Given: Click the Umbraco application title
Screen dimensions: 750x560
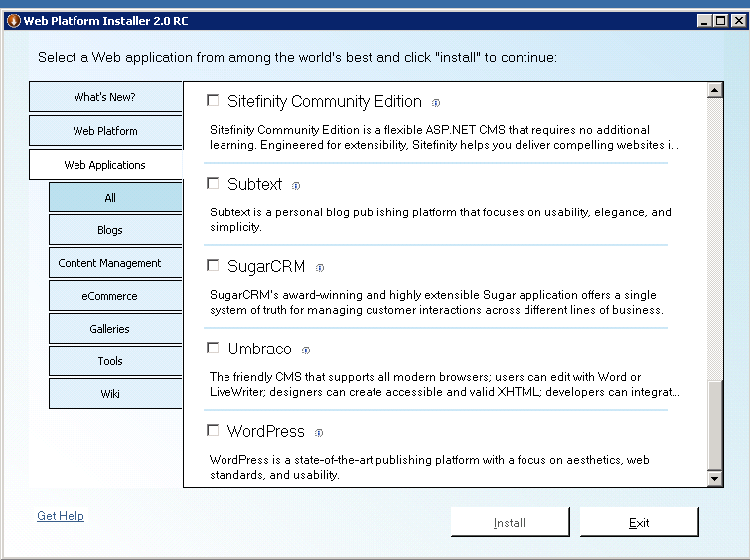Looking at the screenshot, I should pos(259,350).
